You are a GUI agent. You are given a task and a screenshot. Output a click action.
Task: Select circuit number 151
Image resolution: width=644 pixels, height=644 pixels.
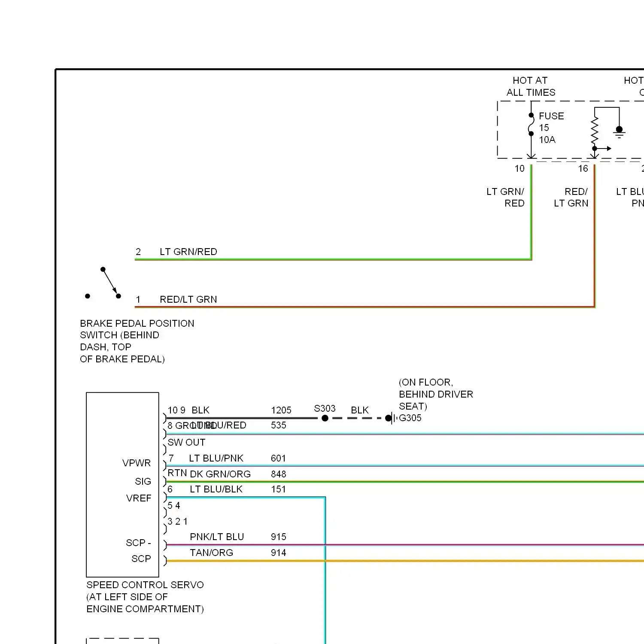pyautogui.click(x=279, y=489)
